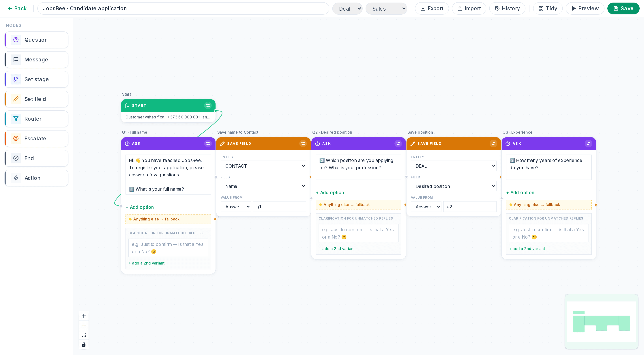Add option to Q1 Full name
Image resolution: width=644 pixels, height=355 pixels.
(139, 207)
